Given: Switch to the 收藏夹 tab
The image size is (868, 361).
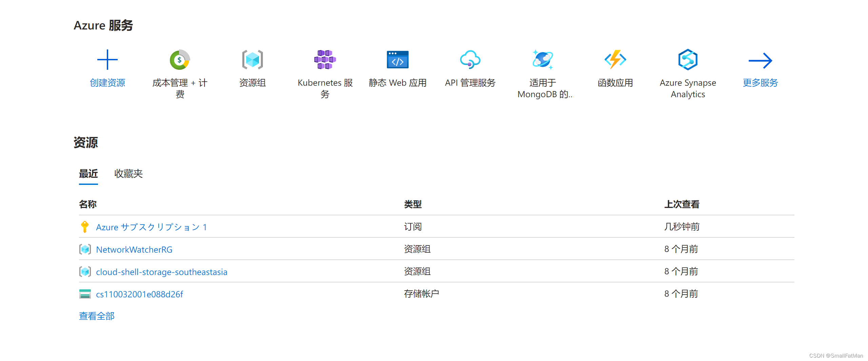Looking at the screenshot, I should tap(129, 174).
